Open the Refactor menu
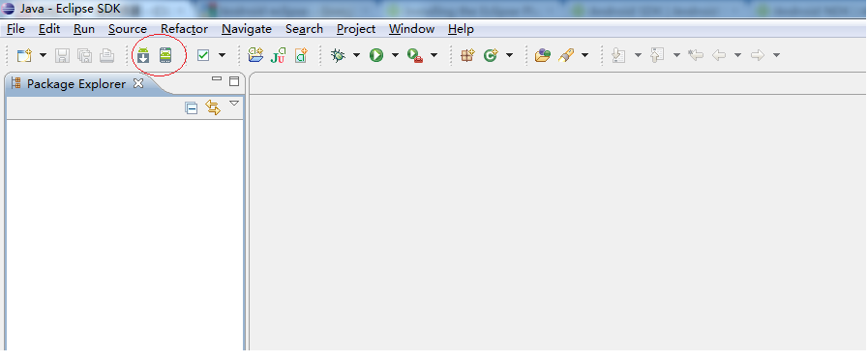Screen dimensions: 868x362 [x=184, y=29]
